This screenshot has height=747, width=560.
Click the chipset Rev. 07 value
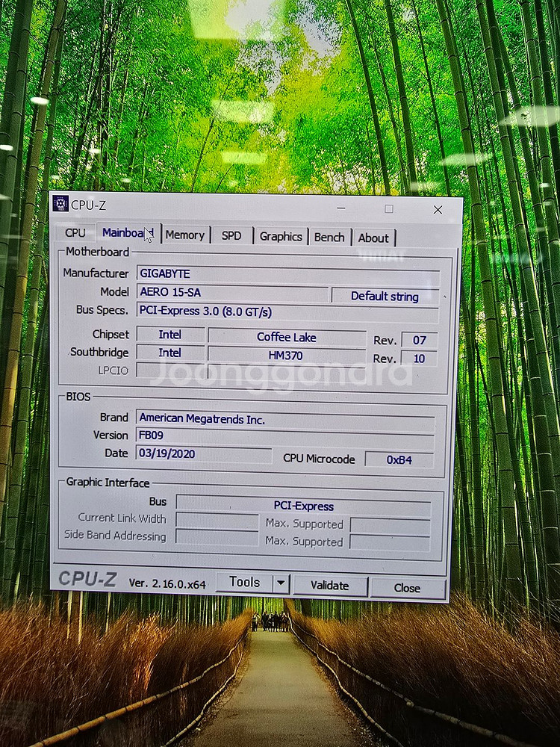pyautogui.click(x=419, y=340)
